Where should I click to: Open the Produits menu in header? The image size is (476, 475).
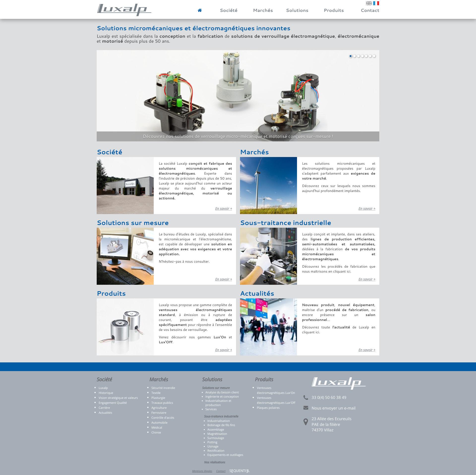point(334,10)
